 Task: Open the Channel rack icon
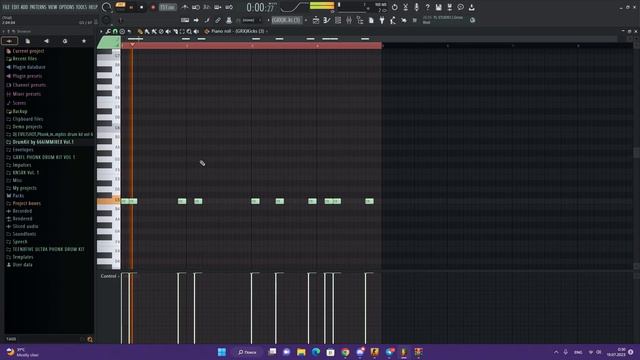(x=338, y=20)
